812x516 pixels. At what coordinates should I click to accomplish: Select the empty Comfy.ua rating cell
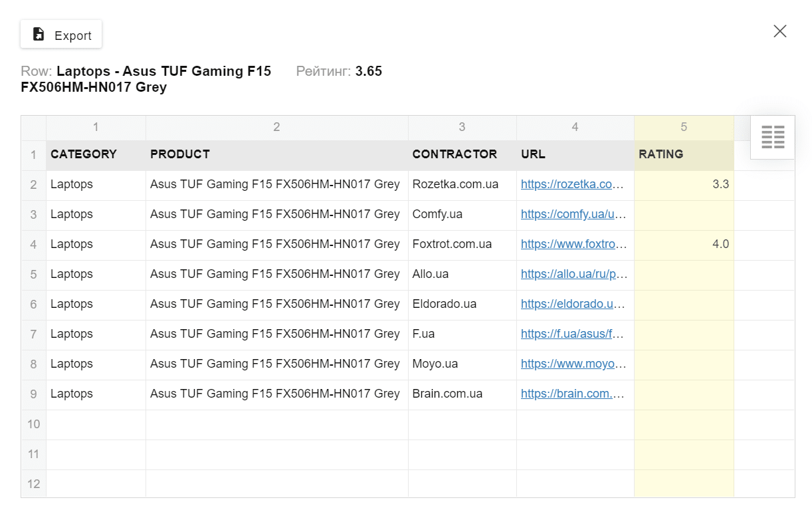coord(684,215)
